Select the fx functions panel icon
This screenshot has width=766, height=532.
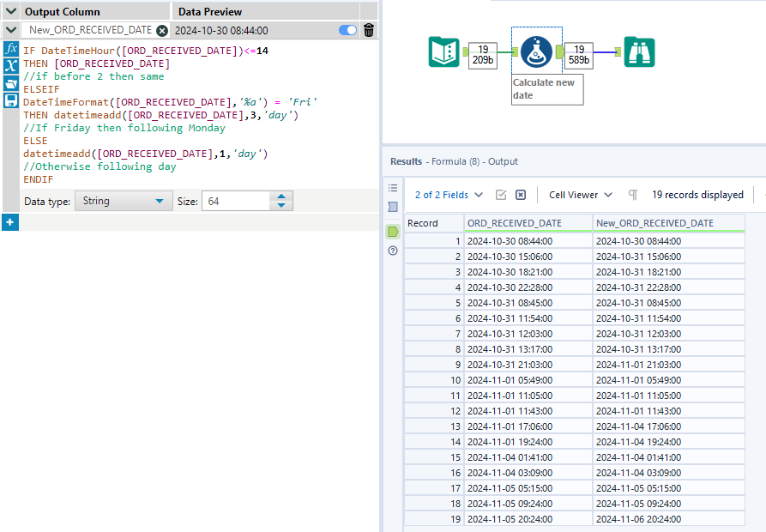10,50
